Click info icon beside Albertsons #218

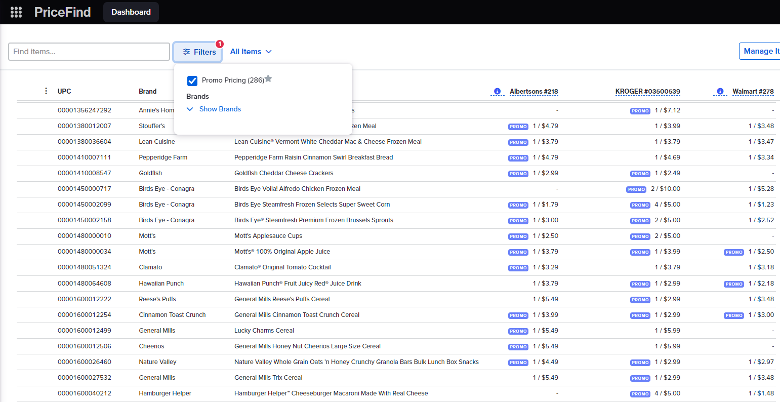tap(497, 92)
